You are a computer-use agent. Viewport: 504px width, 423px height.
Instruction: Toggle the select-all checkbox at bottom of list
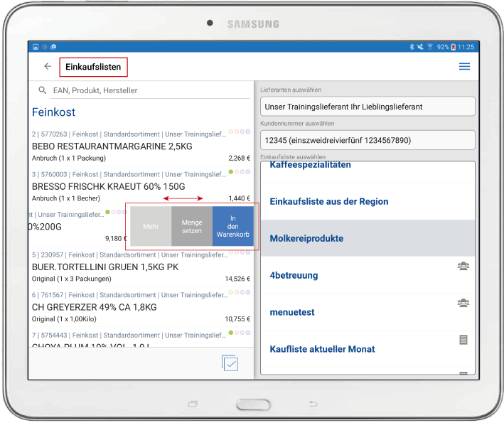pyautogui.click(x=230, y=363)
